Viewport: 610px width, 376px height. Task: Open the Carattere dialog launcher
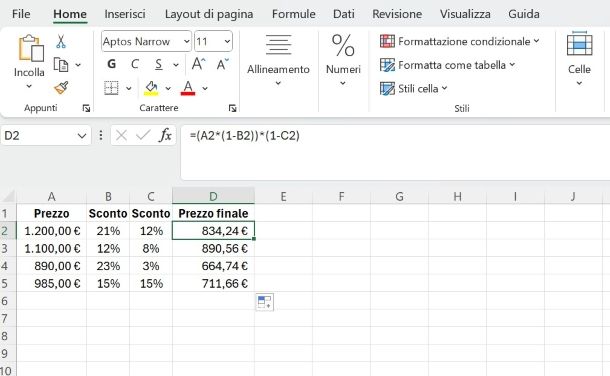(232, 108)
